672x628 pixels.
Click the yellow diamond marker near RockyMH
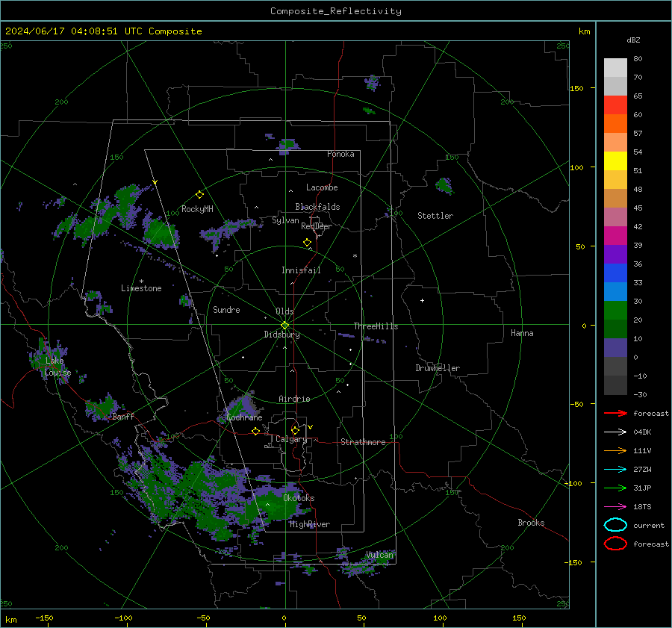199,195
